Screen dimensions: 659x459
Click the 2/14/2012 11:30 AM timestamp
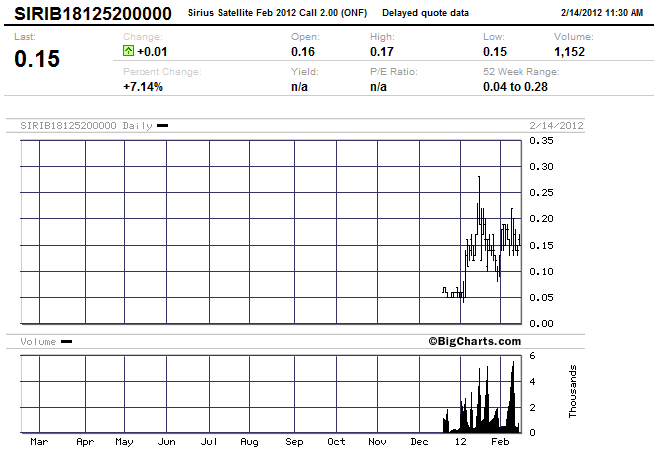click(602, 13)
